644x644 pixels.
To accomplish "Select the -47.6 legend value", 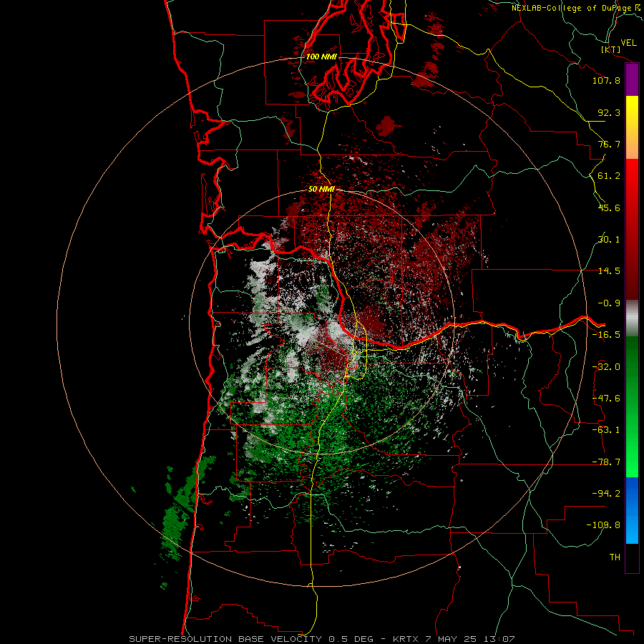I will click(x=606, y=398).
